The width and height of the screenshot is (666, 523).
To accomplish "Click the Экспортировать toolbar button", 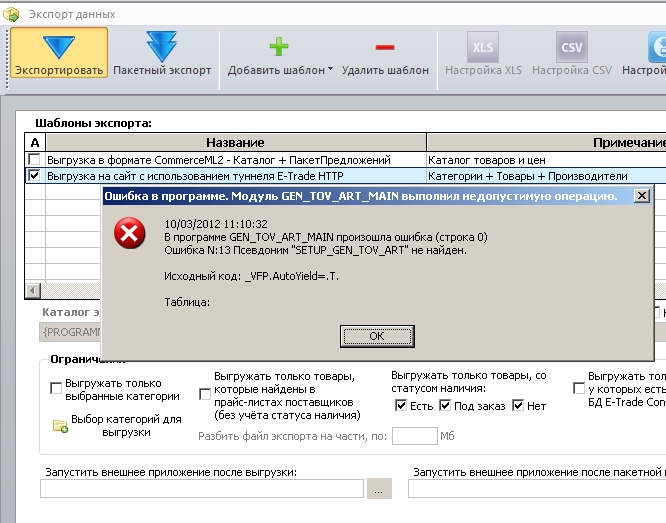I will point(59,53).
